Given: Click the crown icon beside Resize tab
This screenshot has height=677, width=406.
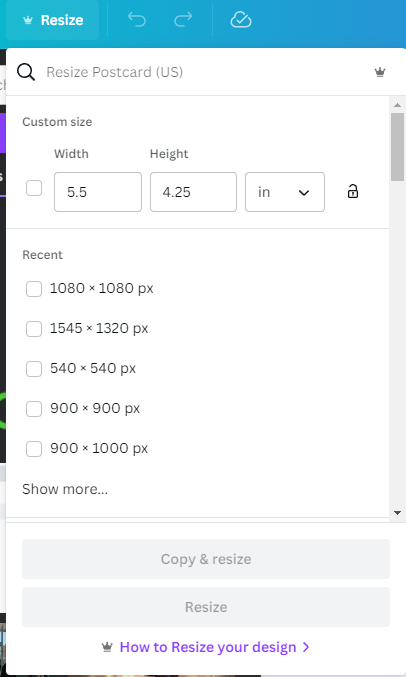Looking at the screenshot, I should [28, 20].
